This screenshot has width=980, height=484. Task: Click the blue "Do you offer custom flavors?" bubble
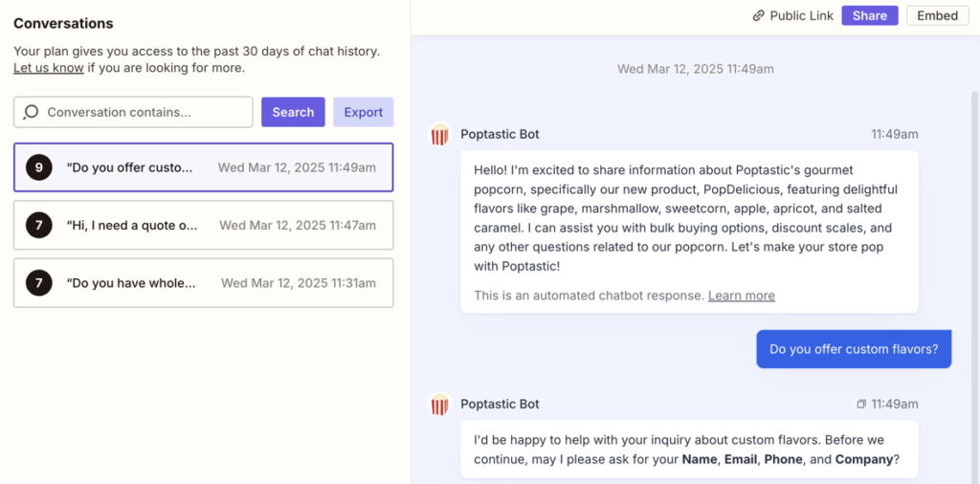pos(854,349)
